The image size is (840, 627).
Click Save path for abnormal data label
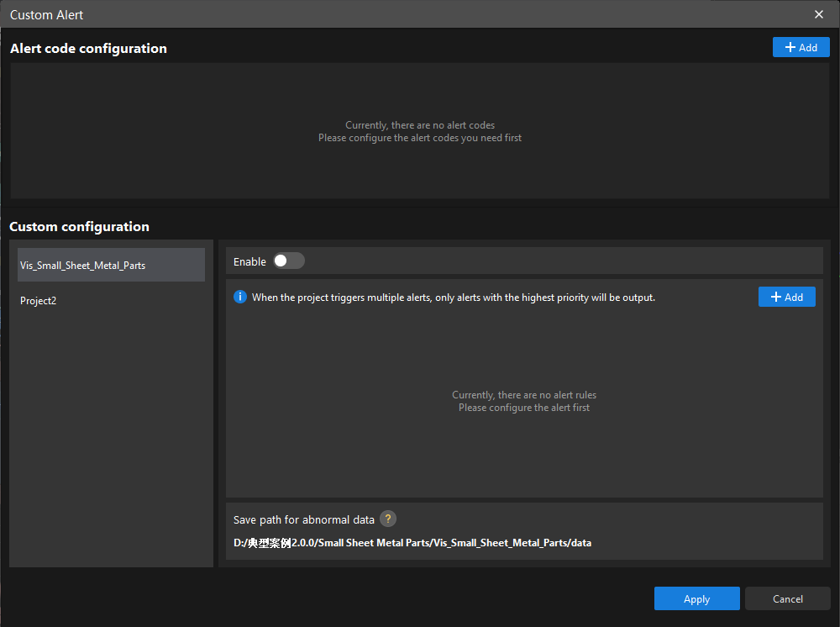point(303,519)
